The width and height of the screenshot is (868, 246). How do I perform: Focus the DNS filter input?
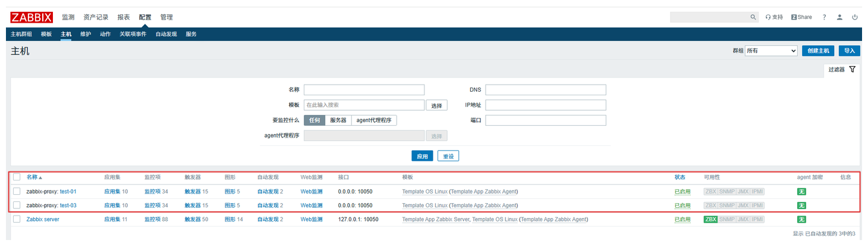[x=546, y=90]
